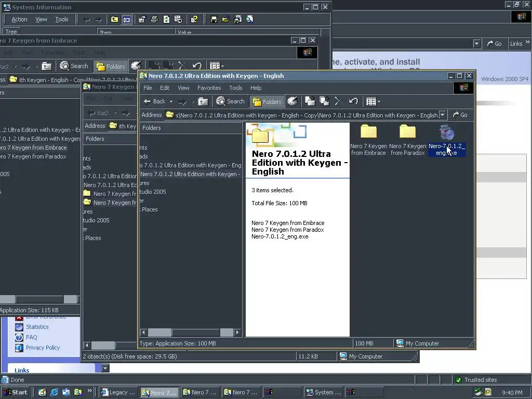Toggle Folders in Keygen from Embrace window
The height and width of the screenshot is (399, 532).
(x=110, y=66)
